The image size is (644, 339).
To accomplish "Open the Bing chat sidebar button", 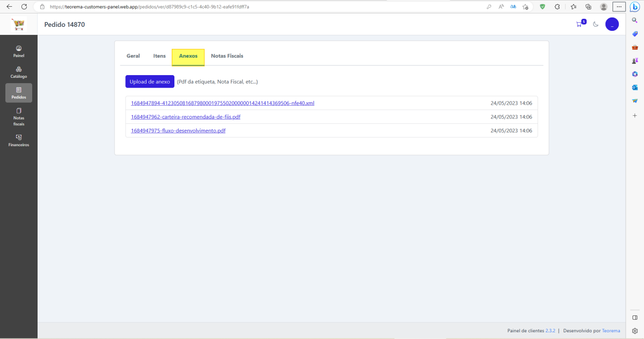I will (634, 7).
